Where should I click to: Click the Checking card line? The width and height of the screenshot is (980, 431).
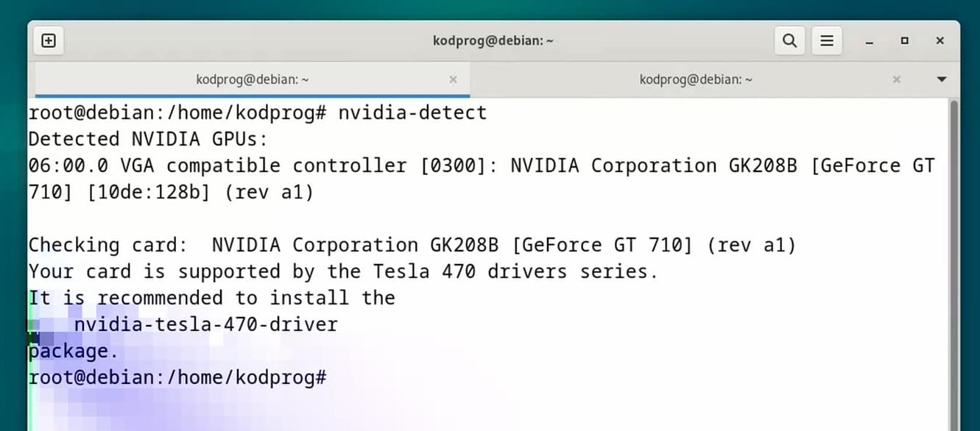(412, 245)
